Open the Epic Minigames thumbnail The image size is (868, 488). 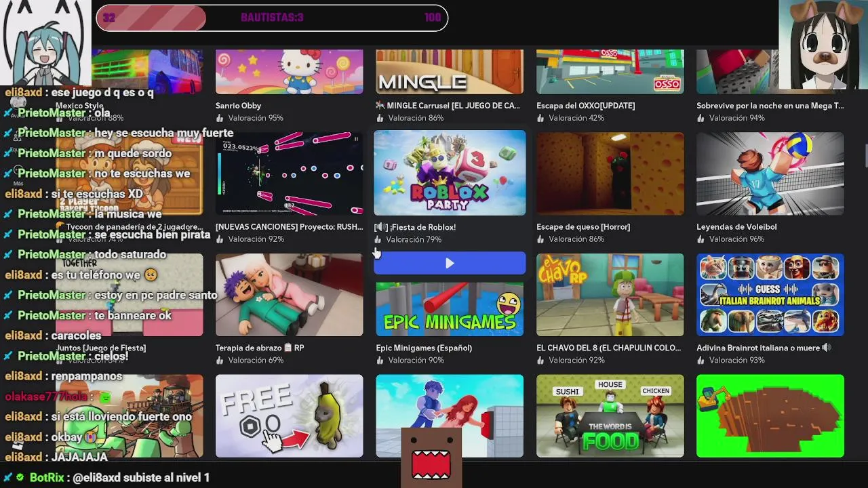click(x=450, y=309)
